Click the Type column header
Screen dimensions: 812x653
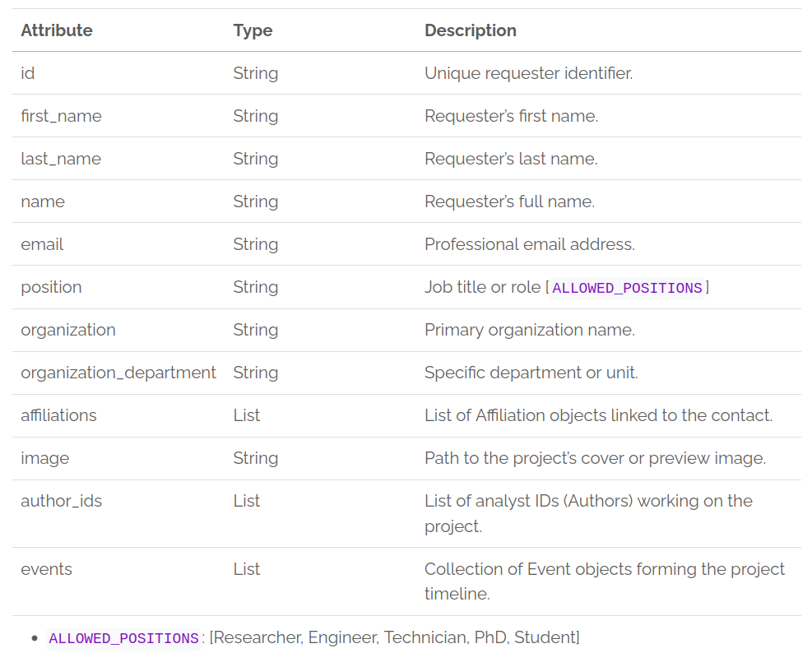pos(253,30)
